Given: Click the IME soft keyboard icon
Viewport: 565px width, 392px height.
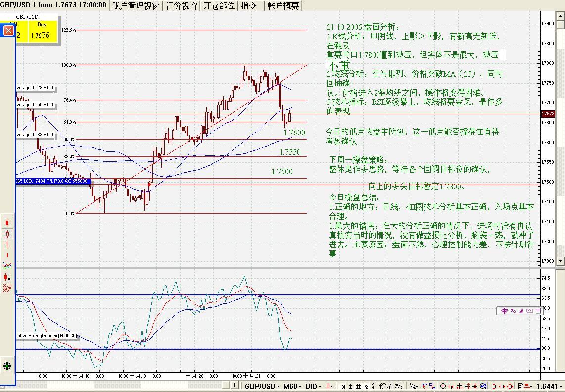Looking at the screenshot, I should coord(530,311).
